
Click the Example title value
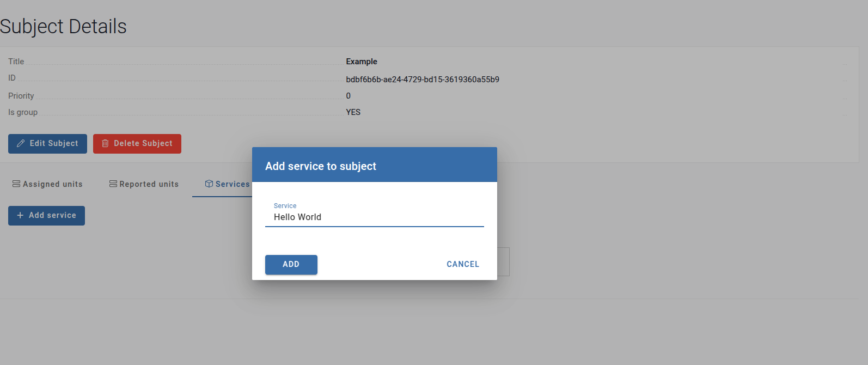click(x=362, y=62)
